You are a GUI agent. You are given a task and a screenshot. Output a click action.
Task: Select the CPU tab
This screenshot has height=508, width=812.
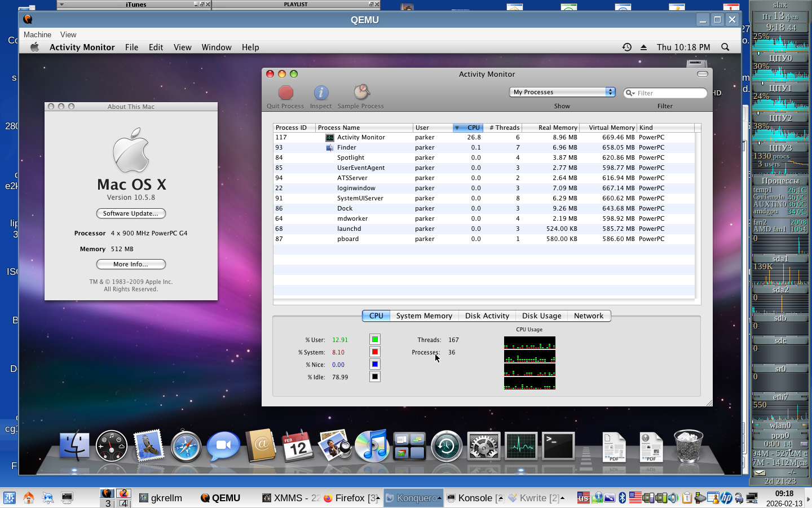(x=376, y=316)
